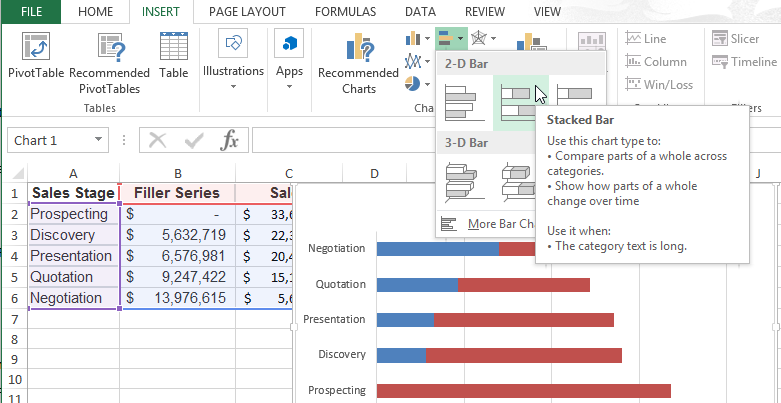Click the red Prospecting bar in chart
Screen dimensions: 781x403
tap(522, 390)
